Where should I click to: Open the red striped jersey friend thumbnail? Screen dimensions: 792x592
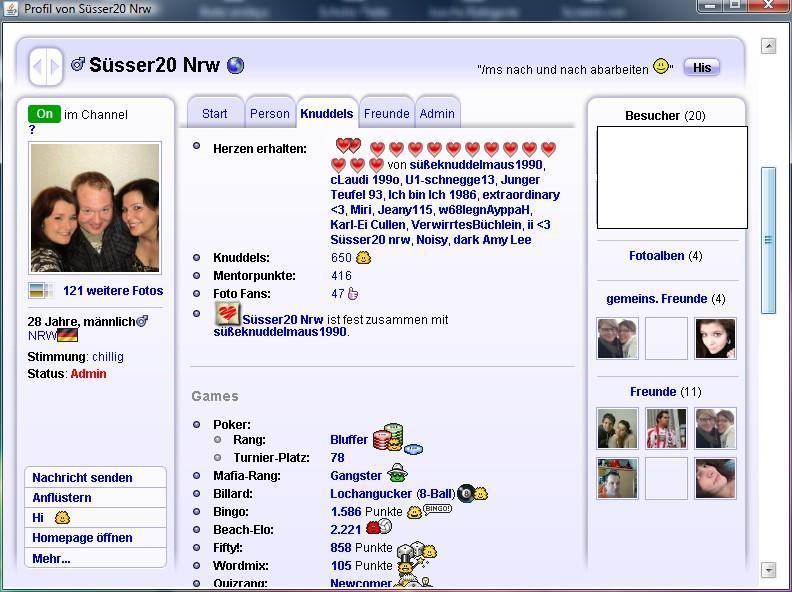(x=666, y=428)
